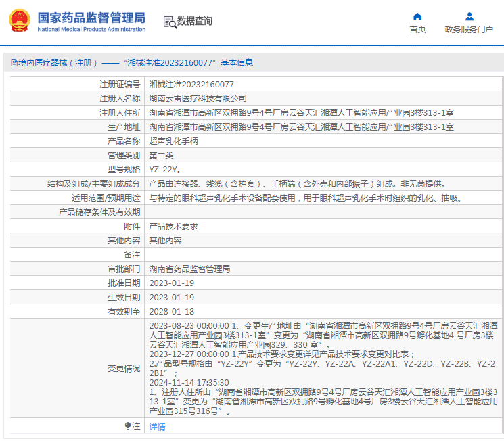Select the 结构及组成 description text

pyautogui.click(x=297, y=184)
